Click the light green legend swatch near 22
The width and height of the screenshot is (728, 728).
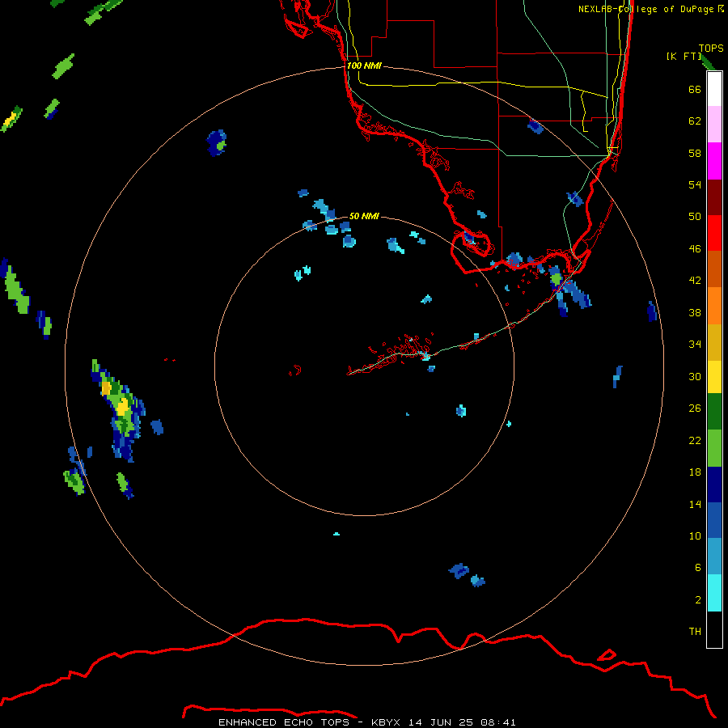(x=714, y=448)
